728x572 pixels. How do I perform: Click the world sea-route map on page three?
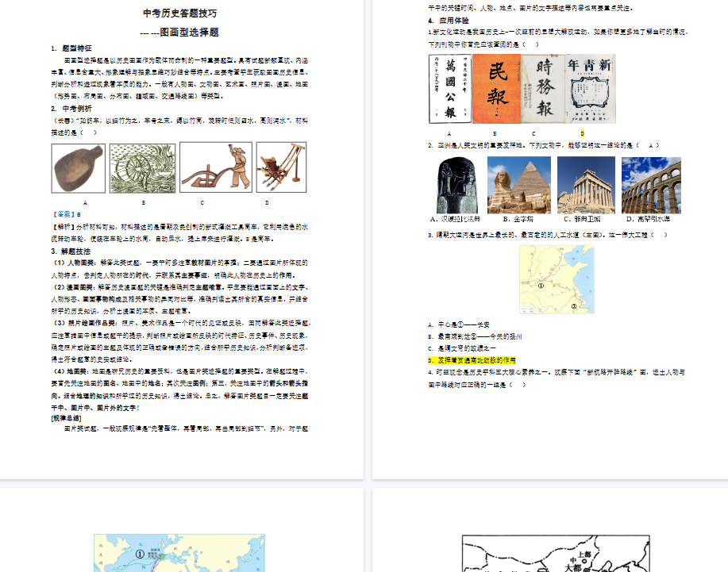click(x=179, y=553)
